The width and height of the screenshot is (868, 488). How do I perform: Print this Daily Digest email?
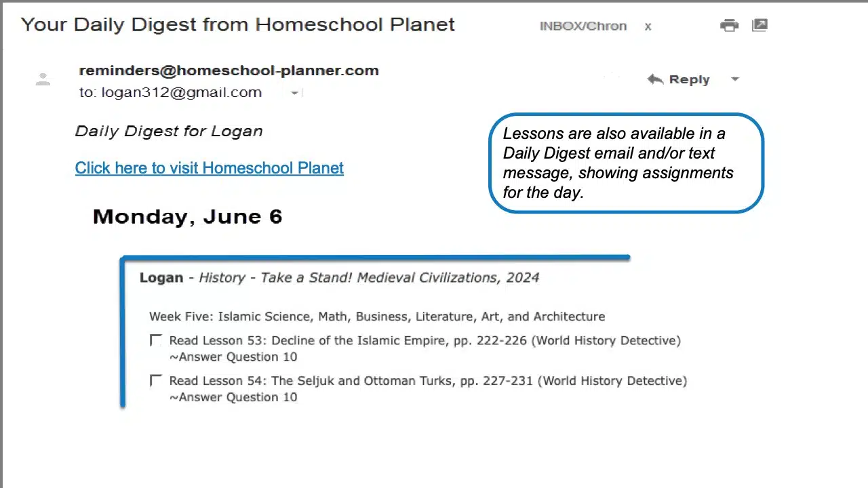click(x=729, y=26)
